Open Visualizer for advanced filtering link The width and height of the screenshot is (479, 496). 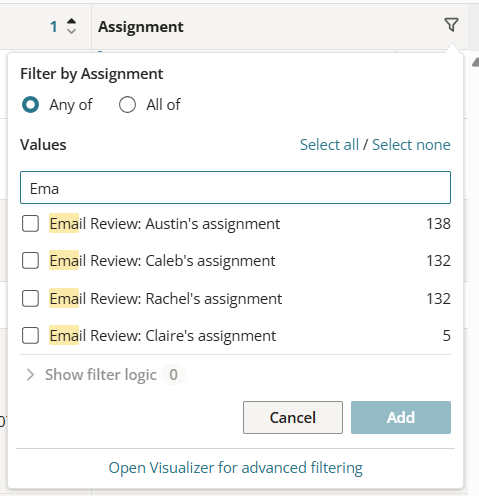(235, 468)
